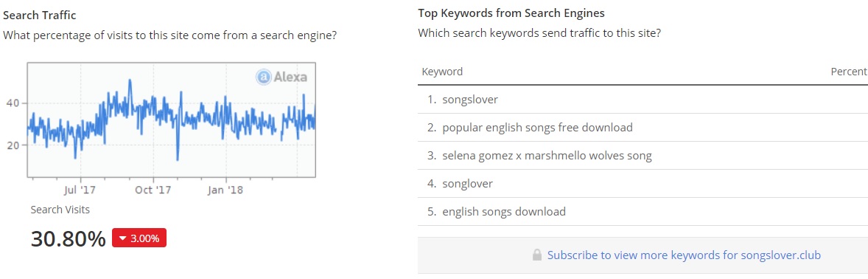Click the Percent column header
868x279 pixels.
pos(849,72)
